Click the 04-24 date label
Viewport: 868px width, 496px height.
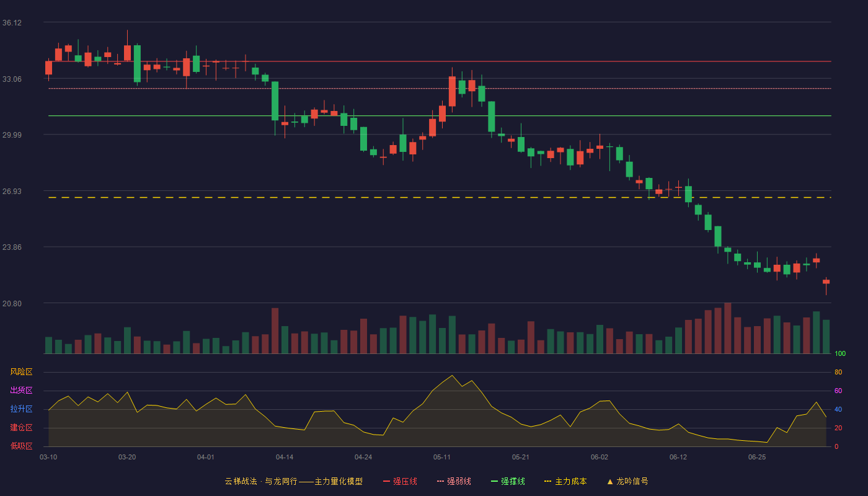click(x=363, y=457)
